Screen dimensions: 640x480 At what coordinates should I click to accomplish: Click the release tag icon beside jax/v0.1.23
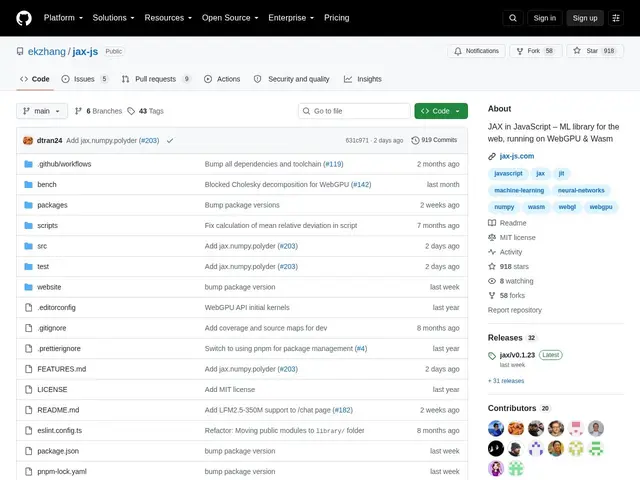coord(492,356)
